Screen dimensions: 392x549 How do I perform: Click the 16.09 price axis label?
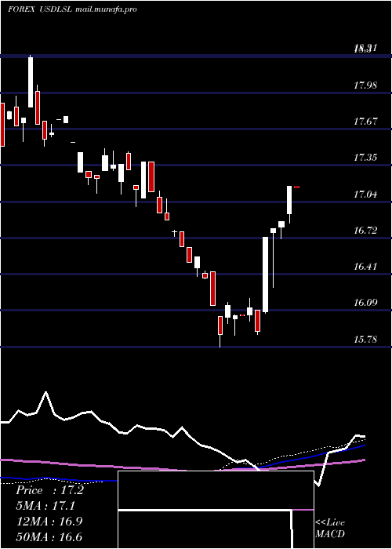(x=365, y=303)
